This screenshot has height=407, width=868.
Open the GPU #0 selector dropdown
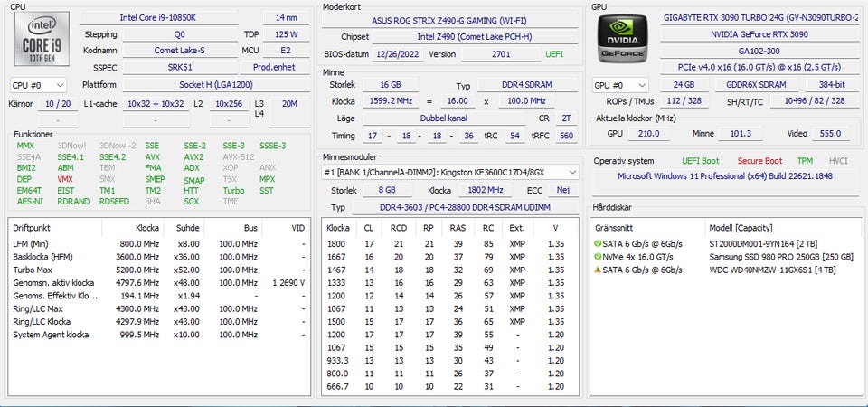620,85
